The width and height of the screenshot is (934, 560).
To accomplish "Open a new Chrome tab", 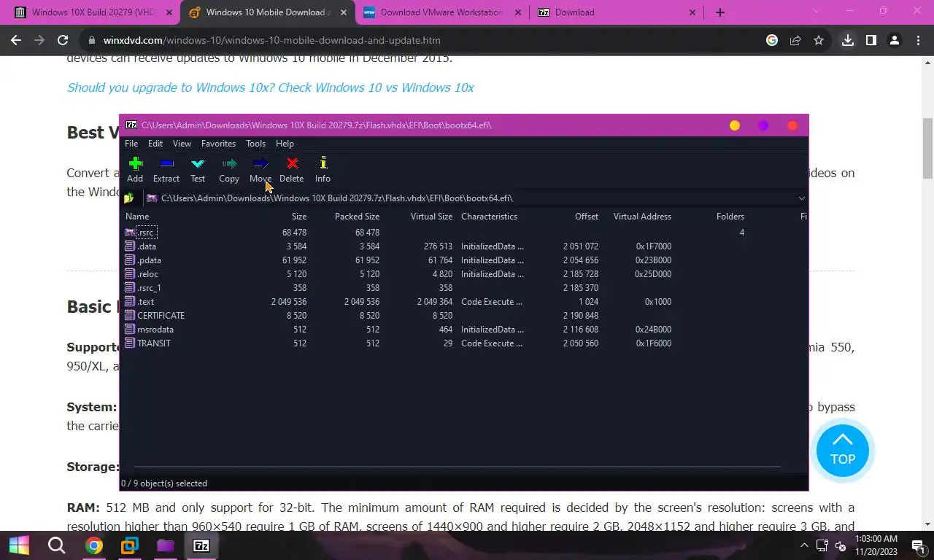I will click(720, 12).
